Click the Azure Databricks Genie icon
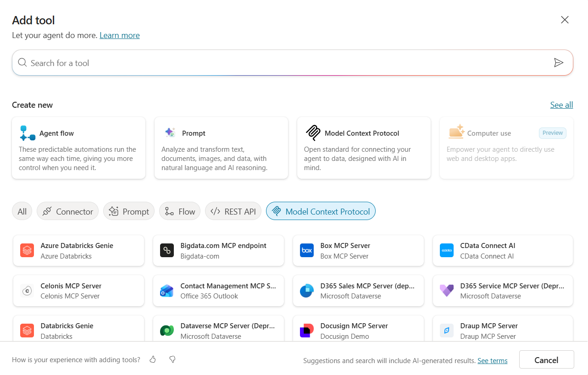Viewport: 588px width, 375px height. click(27, 251)
